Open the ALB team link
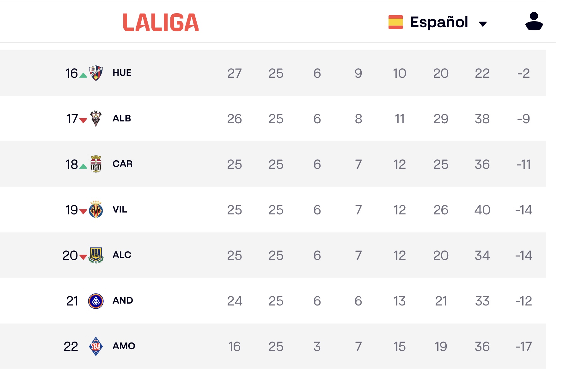Image resolution: width=588 pixels, height=370 pixels. [122, 118]
